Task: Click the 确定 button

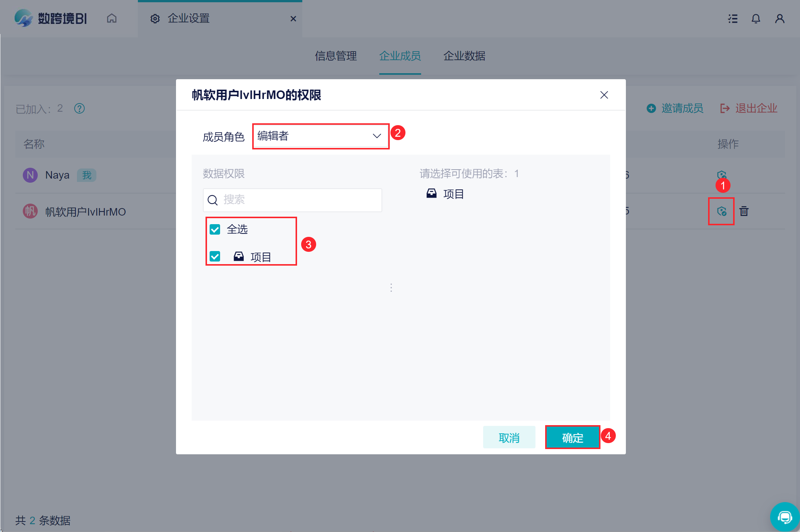Action: click(x=572, y=437)
